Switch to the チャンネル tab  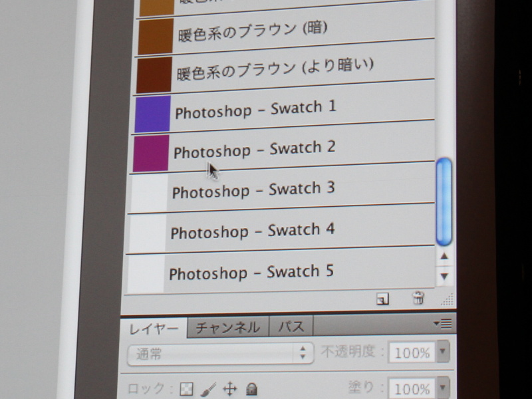(228, 325)
